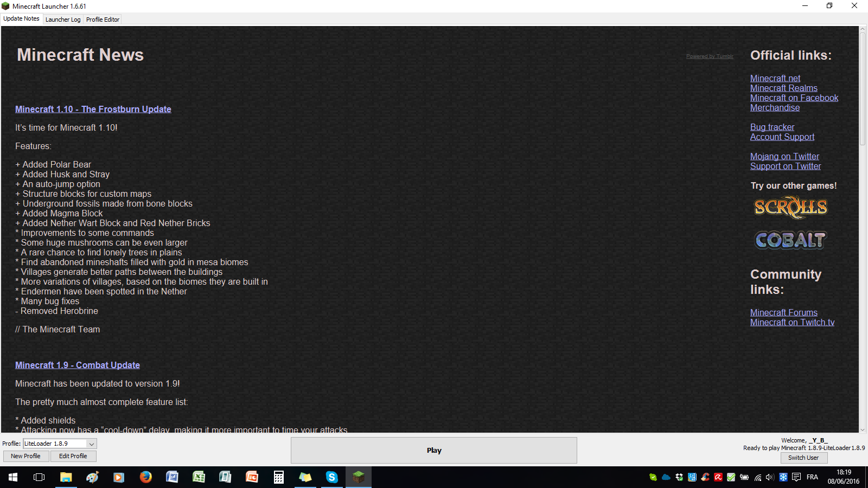Open the Mojang on Twitter link

[784, 156]
